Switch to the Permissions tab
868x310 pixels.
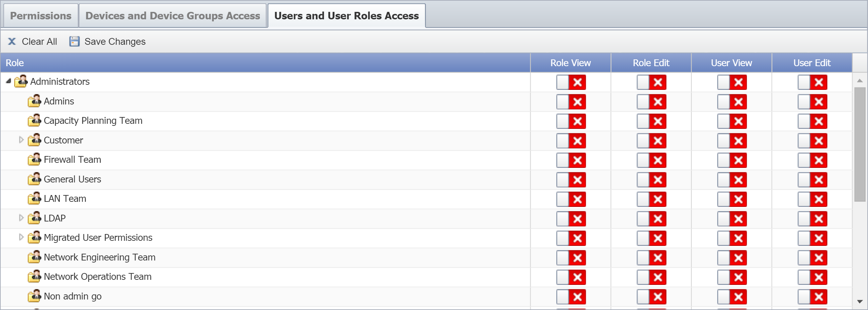(x=41, y=16)
